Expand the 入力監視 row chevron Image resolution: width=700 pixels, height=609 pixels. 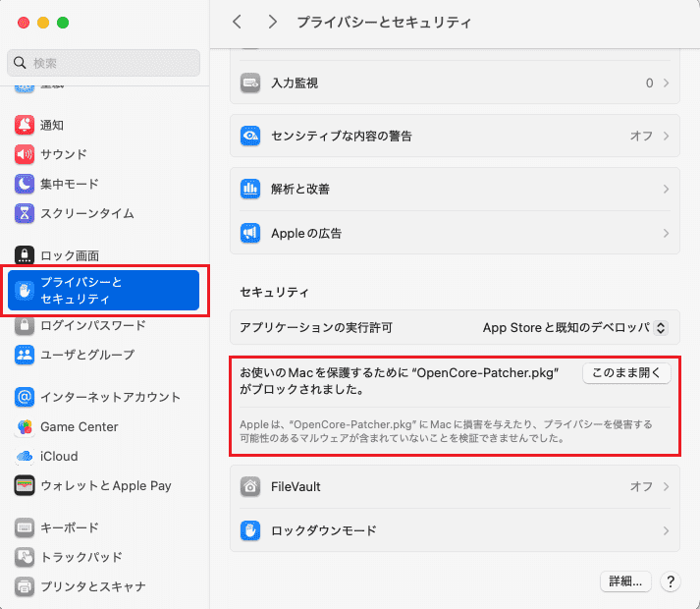[666, 83]
